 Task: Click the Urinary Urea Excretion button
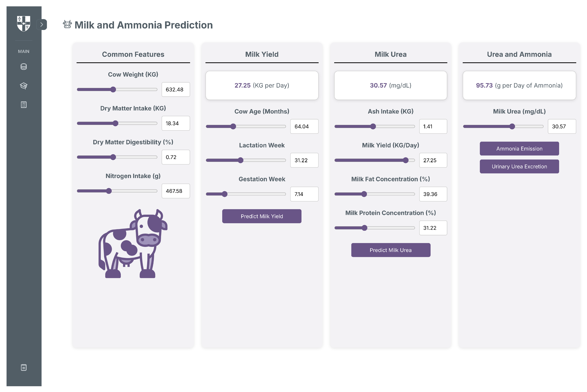pyautogui.click(x=519, y=166)
